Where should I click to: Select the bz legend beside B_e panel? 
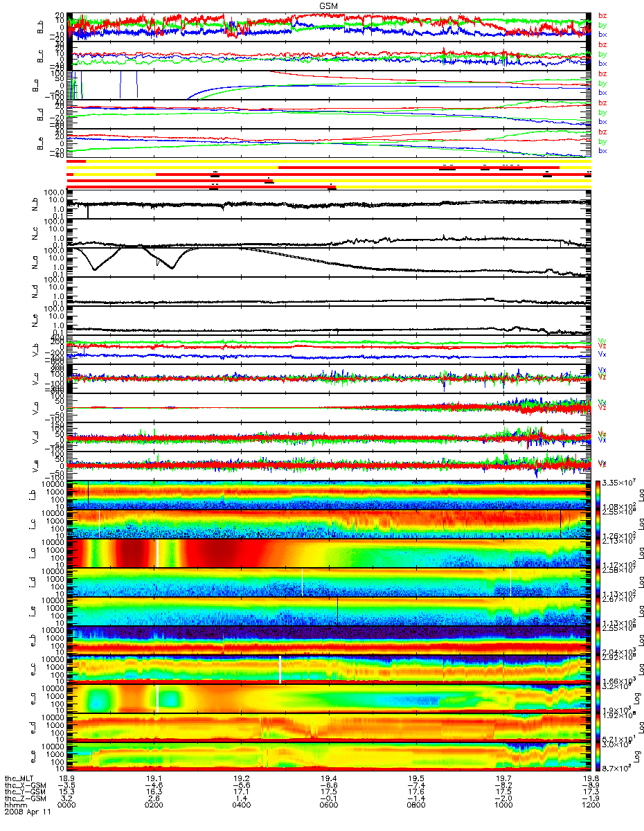pyautogui.click(x=602, y=132)
